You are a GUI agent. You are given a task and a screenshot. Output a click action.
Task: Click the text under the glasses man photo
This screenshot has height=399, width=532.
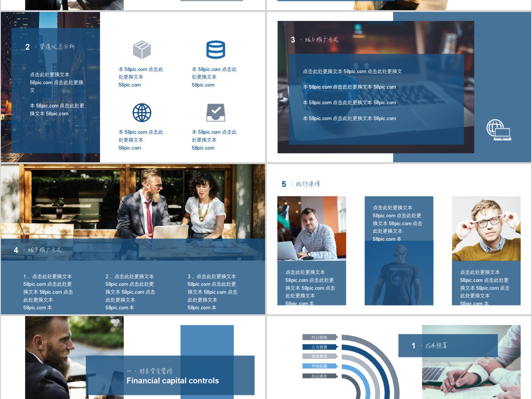pyautogui.click(x=485, y=288)
